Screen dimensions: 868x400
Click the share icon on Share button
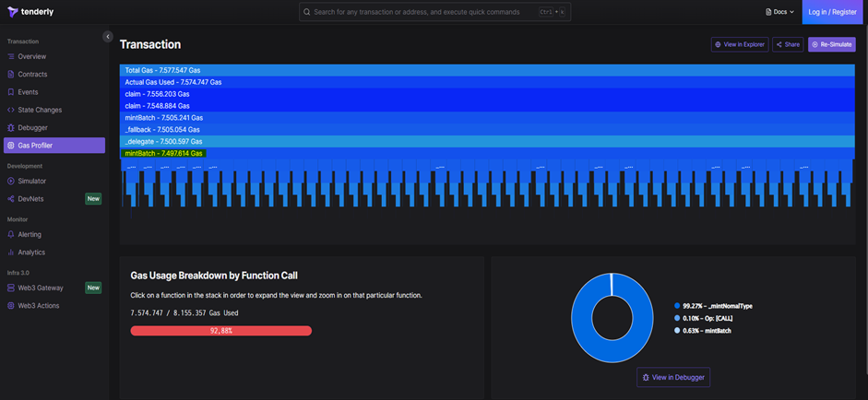779,44
